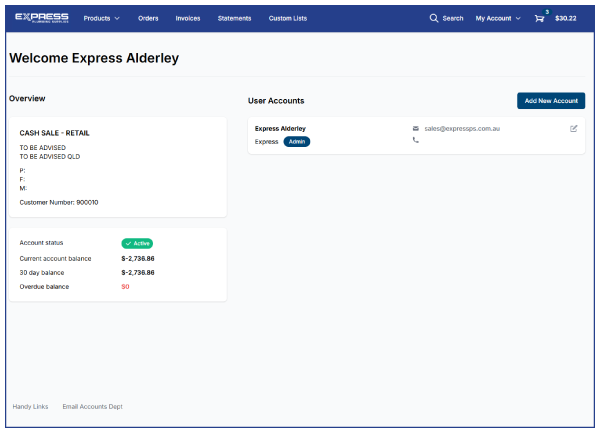
Task: Click the red $0 overdue balance value
Action: click(x=125, y=286)
